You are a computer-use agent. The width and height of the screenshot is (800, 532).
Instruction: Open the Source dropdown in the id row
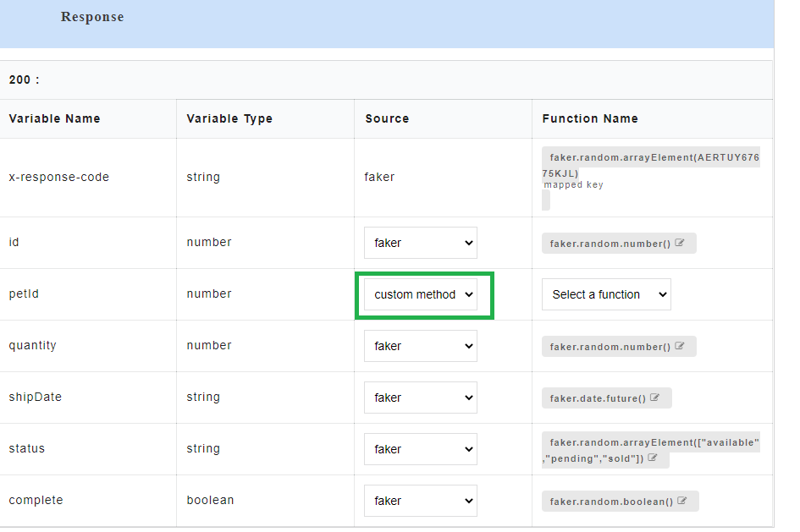click(x=421, y=242)
